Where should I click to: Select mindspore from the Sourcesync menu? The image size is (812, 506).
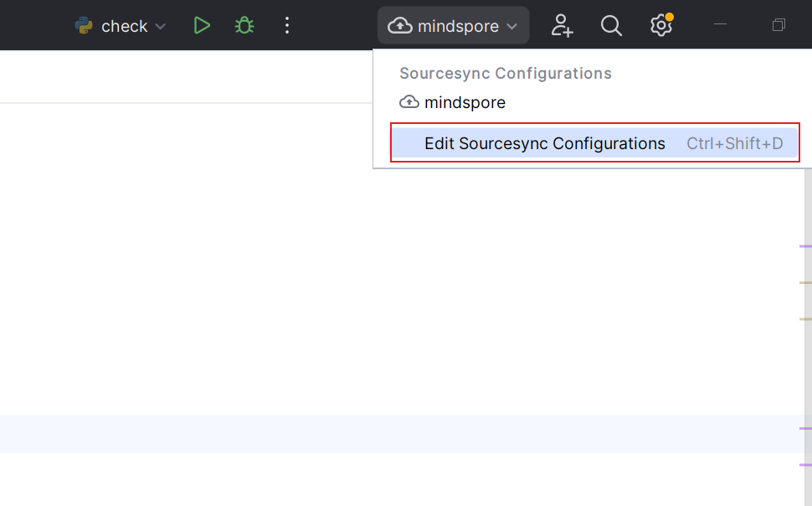(465, 102)
